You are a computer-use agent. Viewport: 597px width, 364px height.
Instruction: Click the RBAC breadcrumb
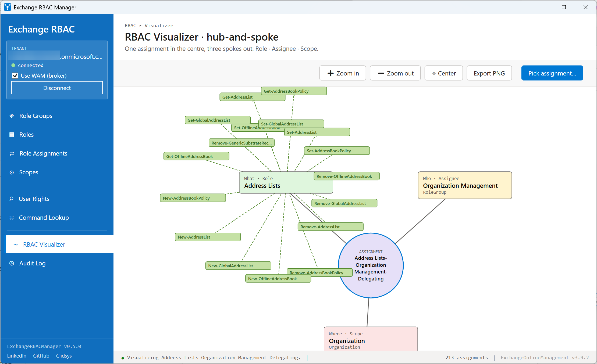[x=130, y=26]
